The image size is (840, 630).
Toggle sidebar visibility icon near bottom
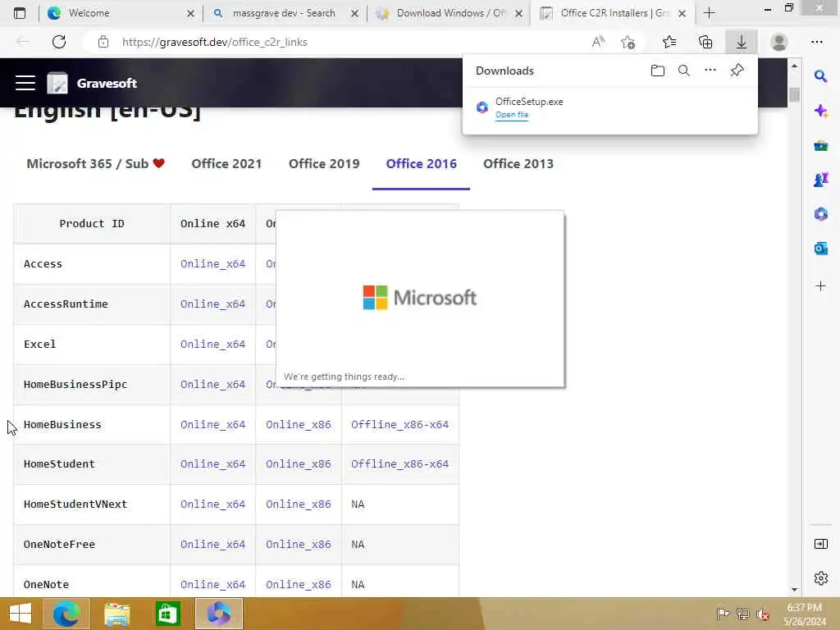(x=820, y=545)
